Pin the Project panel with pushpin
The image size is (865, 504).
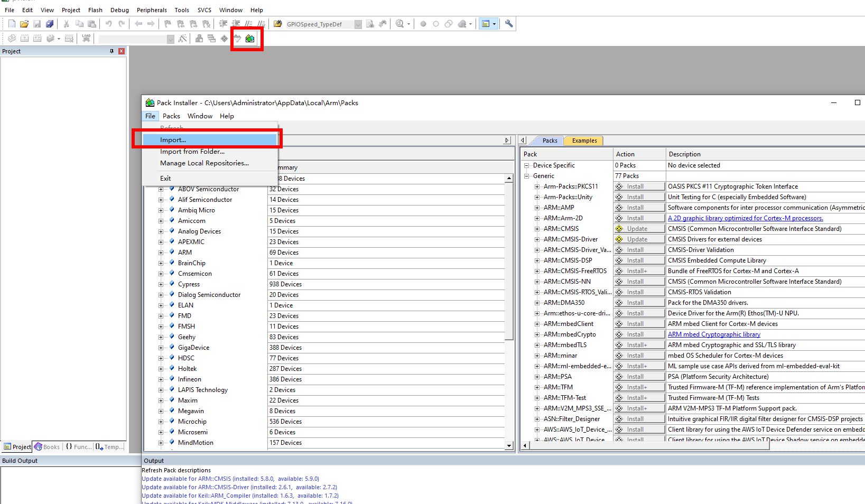tap(111, 51)
